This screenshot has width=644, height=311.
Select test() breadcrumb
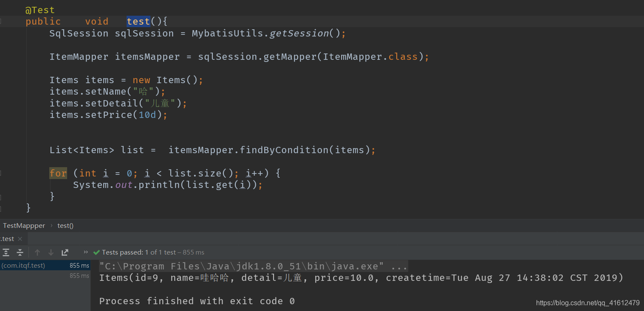(x=65, y=226)
